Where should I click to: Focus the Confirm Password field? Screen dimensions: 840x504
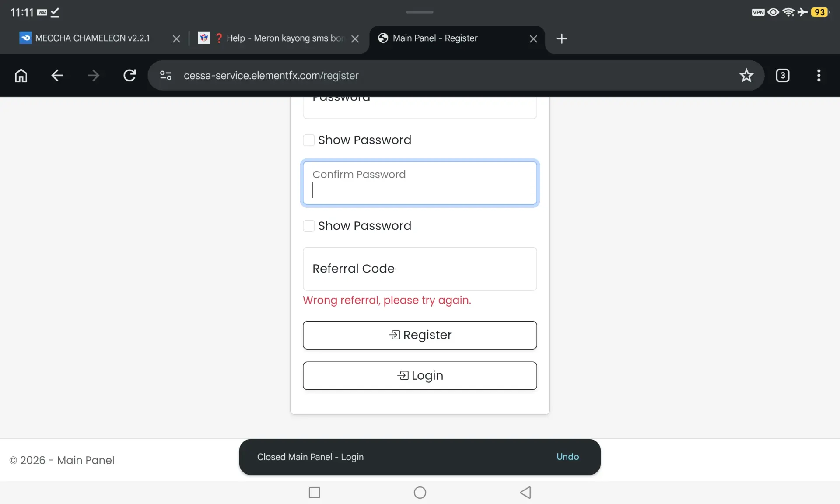click(420, 183)
